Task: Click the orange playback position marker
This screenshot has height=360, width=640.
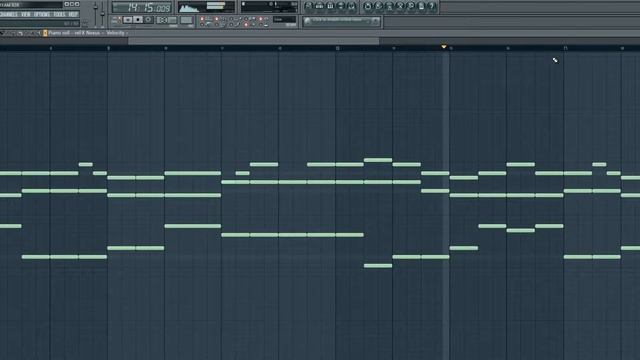Action: [444, 47]
